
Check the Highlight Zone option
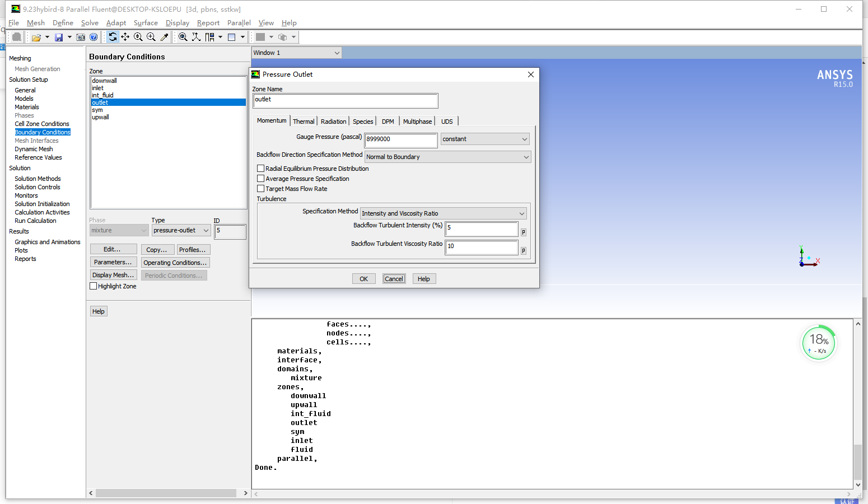click(x=94, y=286)
